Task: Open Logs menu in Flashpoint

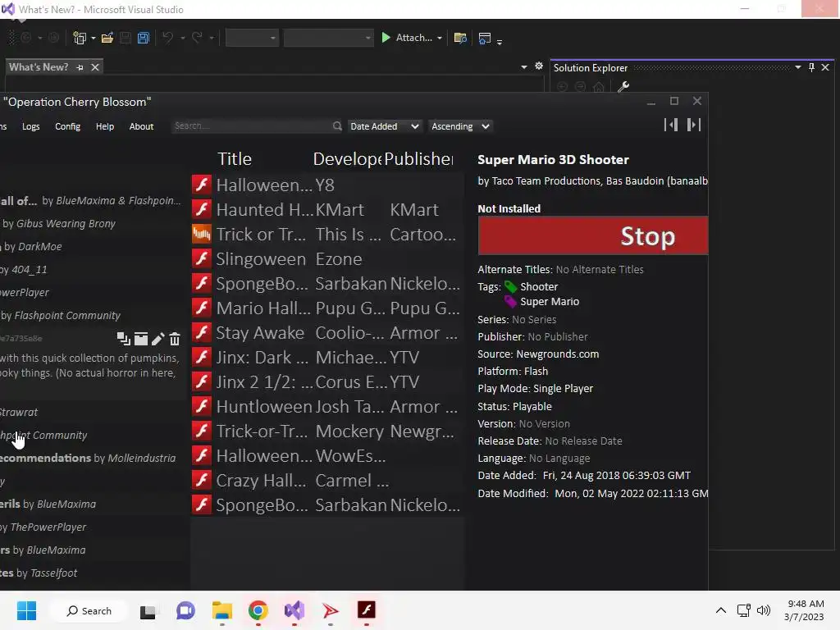Action: [x=30, y=126]
